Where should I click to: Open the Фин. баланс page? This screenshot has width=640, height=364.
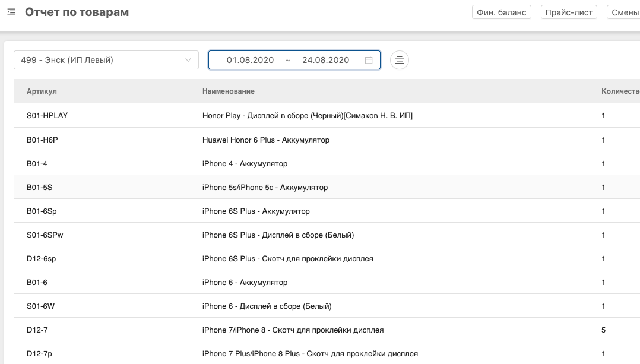[x=501, y=12]
